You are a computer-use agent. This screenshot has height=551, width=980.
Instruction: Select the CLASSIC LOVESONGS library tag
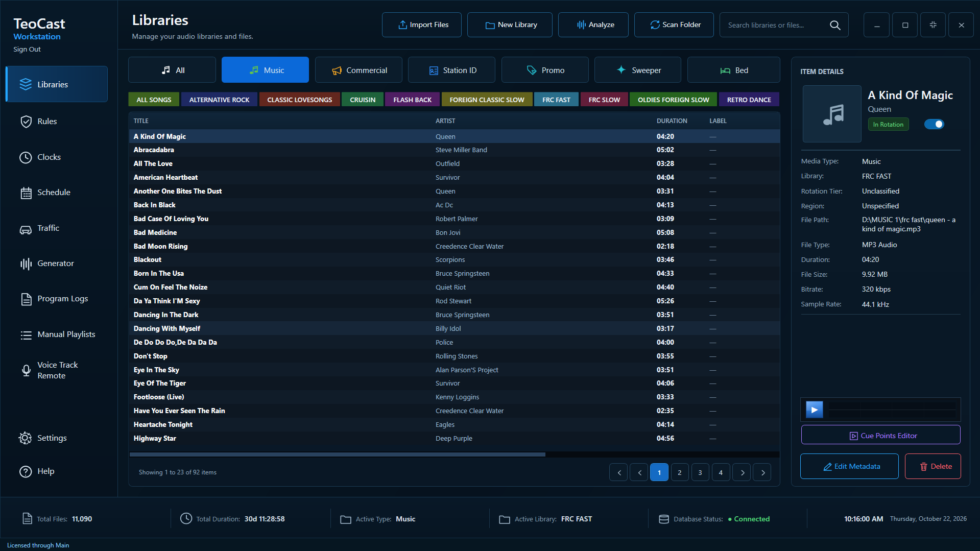pyautogui.click(x=300, y=100)
